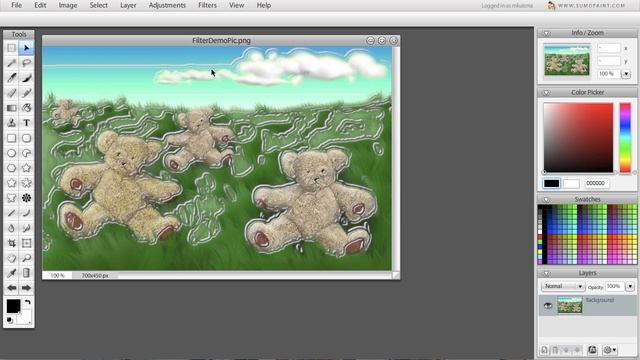Open the Layer menu

pyautogui.click(x=128, y=5)
